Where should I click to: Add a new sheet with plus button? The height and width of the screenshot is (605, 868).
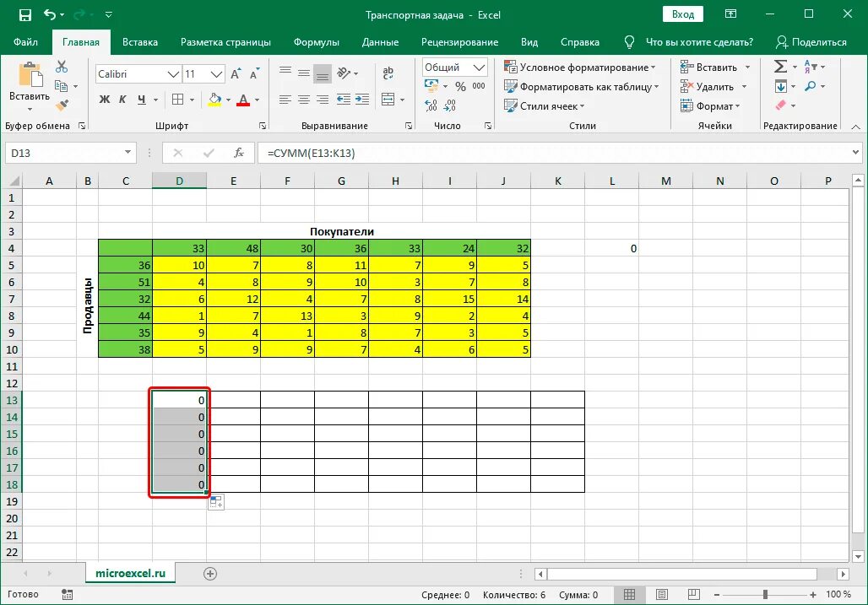point(210,574)
